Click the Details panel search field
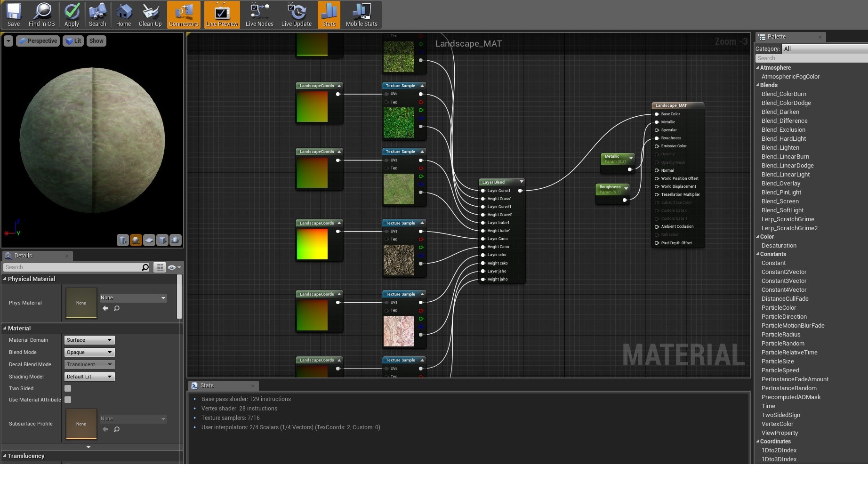 [72, 267]
